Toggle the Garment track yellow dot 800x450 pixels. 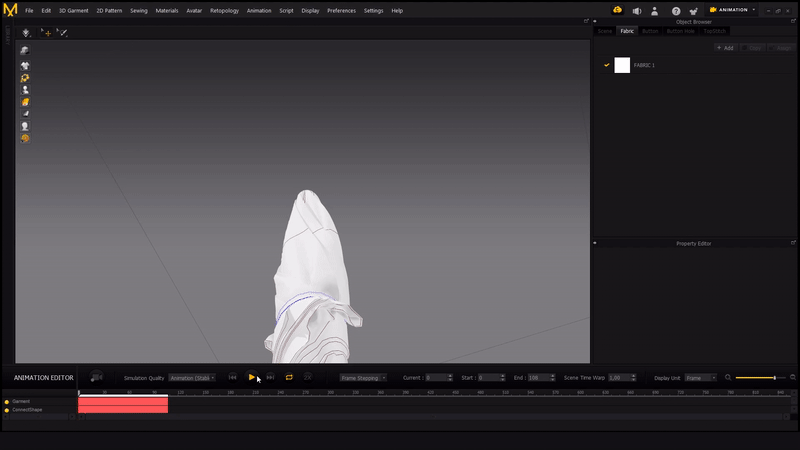tap(6, 401)
